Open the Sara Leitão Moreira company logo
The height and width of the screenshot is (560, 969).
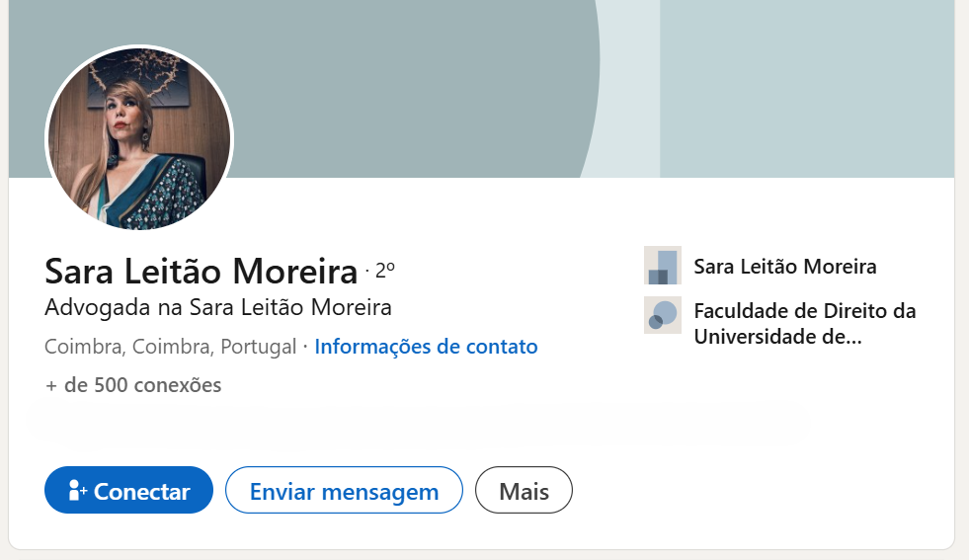(x=662, y=266)
